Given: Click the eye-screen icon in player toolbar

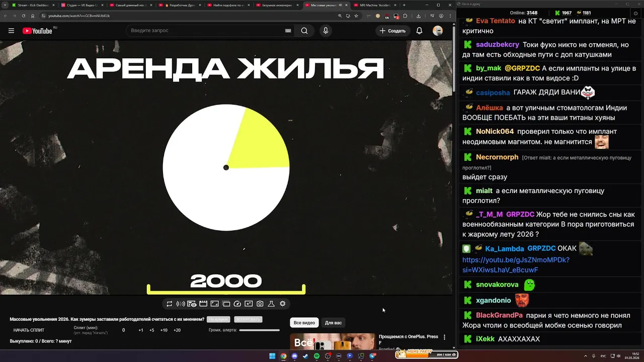Looking at the screenshot, I should point(192,304).
